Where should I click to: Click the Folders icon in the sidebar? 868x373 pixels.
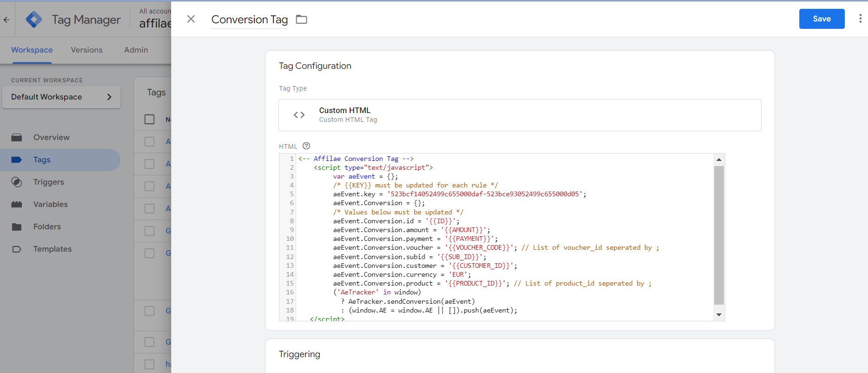coord(17,226)
